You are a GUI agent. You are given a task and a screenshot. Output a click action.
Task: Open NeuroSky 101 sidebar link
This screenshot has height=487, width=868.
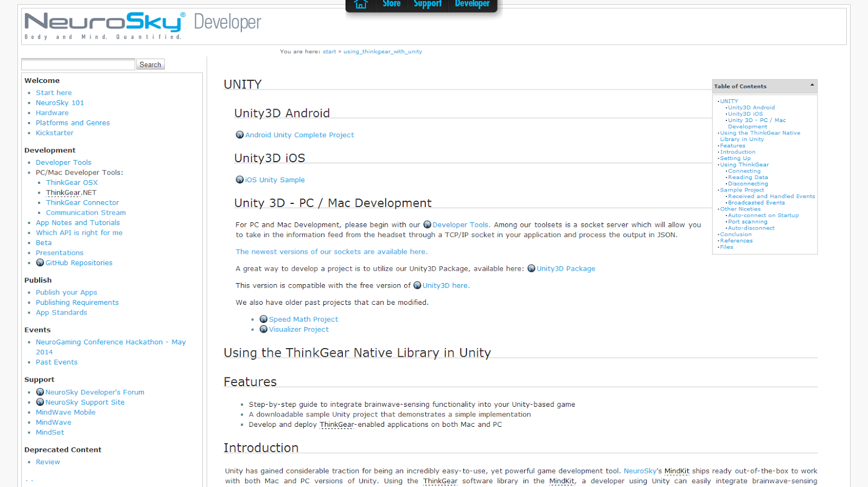(x=60, y=102)
